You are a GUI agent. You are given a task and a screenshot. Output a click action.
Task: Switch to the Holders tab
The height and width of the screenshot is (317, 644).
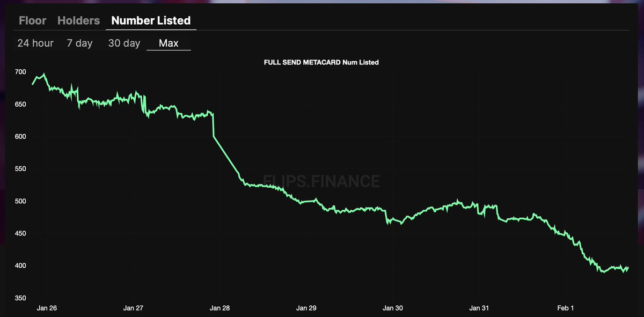point(78,20)
